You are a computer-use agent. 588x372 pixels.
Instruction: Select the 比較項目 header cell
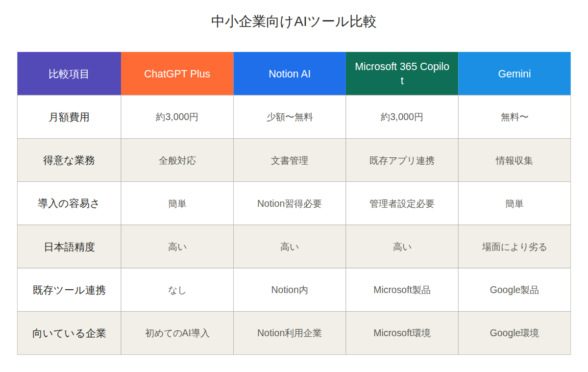click(x=69, y=74)
